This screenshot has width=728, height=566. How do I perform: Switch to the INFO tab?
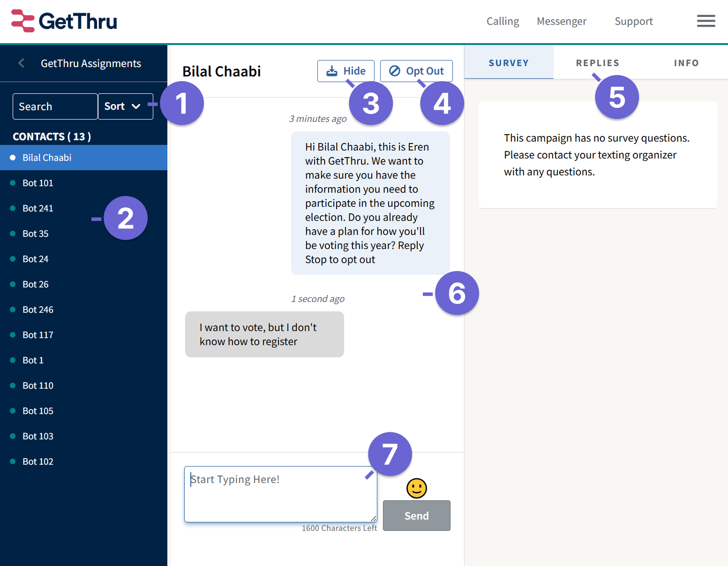coord(686,62)
